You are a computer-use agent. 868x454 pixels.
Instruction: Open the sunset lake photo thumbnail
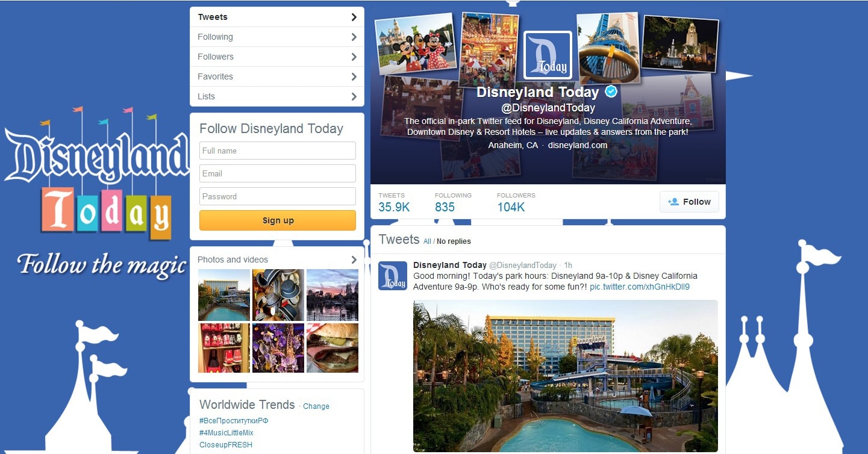[333, 295]
